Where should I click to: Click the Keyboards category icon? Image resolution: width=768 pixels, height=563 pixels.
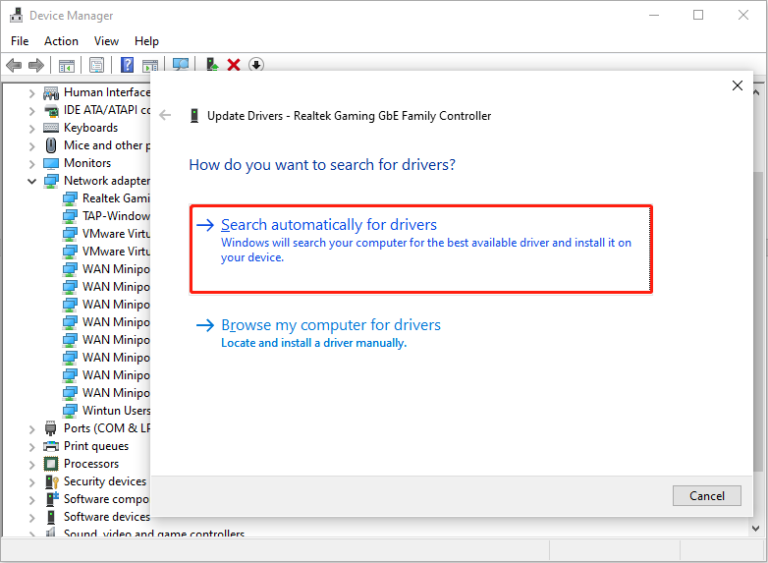tap(51, 128)
